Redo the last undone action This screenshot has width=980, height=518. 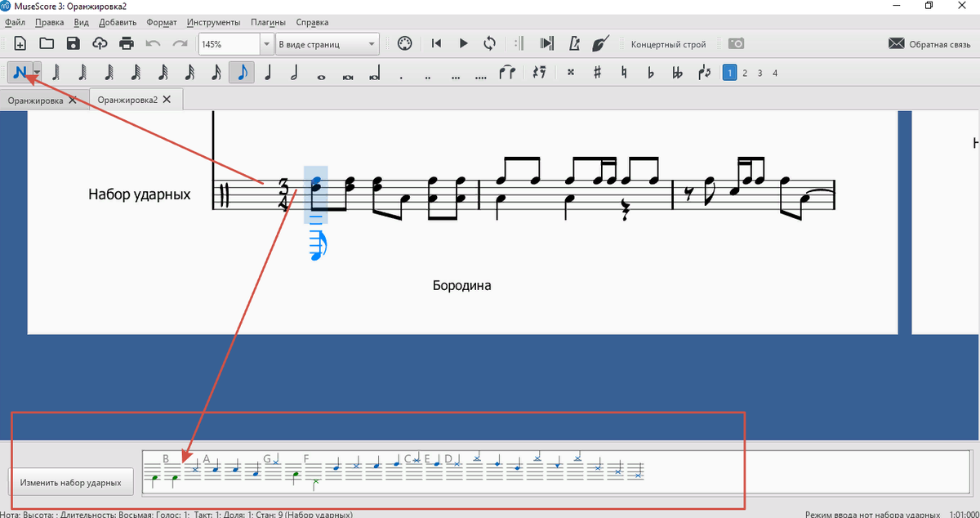[180, 43]
